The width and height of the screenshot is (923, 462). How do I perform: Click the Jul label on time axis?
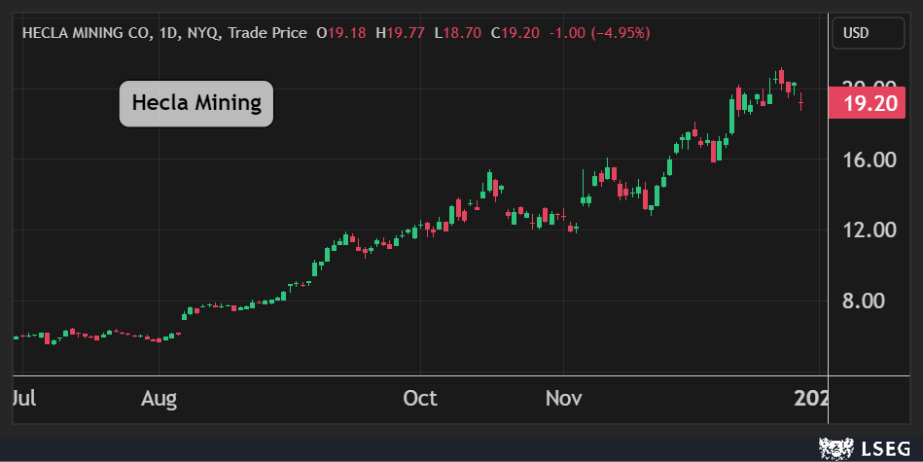(24, 398)
